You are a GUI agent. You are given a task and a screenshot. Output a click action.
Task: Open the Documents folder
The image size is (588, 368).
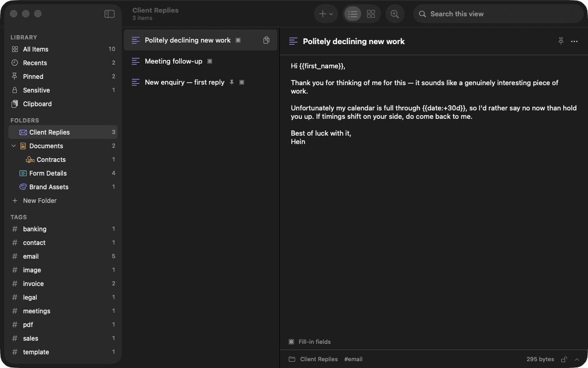tap(63, 146)
